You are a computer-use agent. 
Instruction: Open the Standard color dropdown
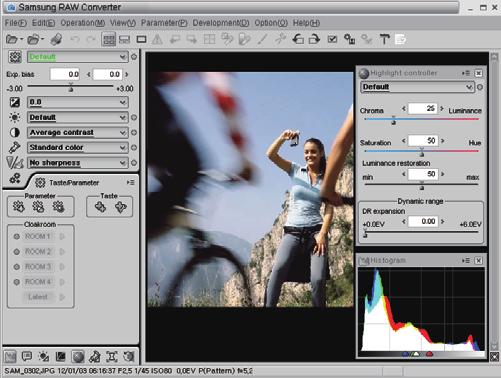coord(77,147)
